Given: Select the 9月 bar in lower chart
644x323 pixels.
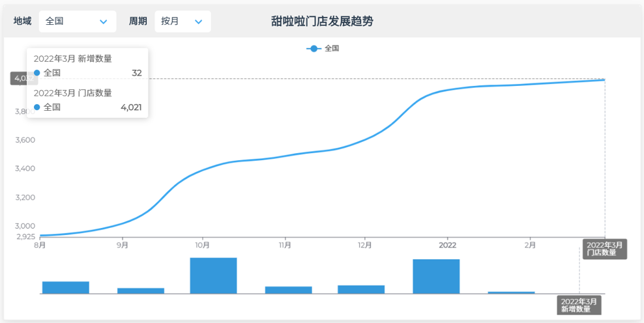Looking at the screenshot, I should 141,290.
